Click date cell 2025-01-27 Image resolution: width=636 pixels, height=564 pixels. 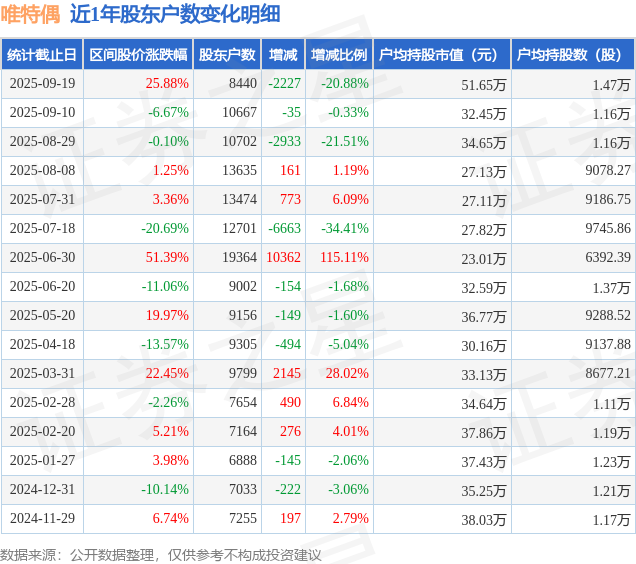click(x=43, y=460)
